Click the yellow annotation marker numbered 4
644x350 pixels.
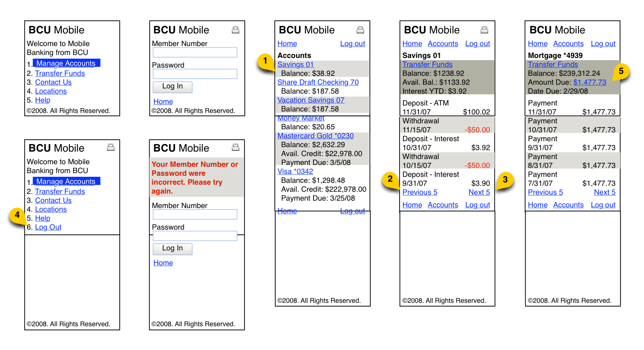coord(17,215)
